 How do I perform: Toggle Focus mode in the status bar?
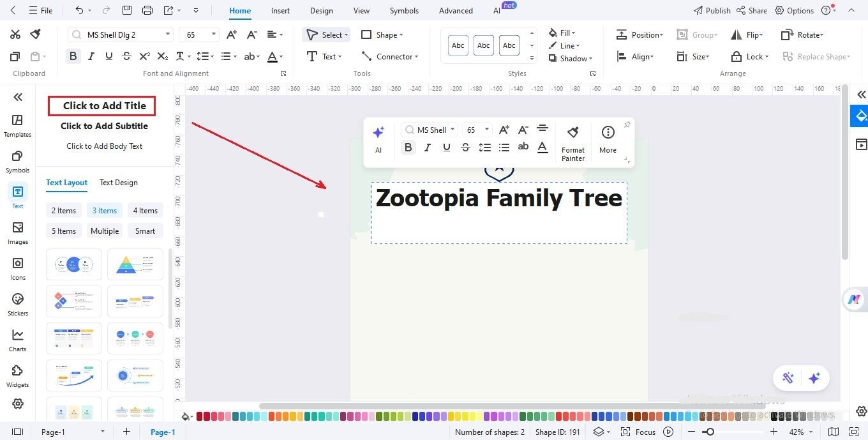pyautogui.click(x=638, y=432)
